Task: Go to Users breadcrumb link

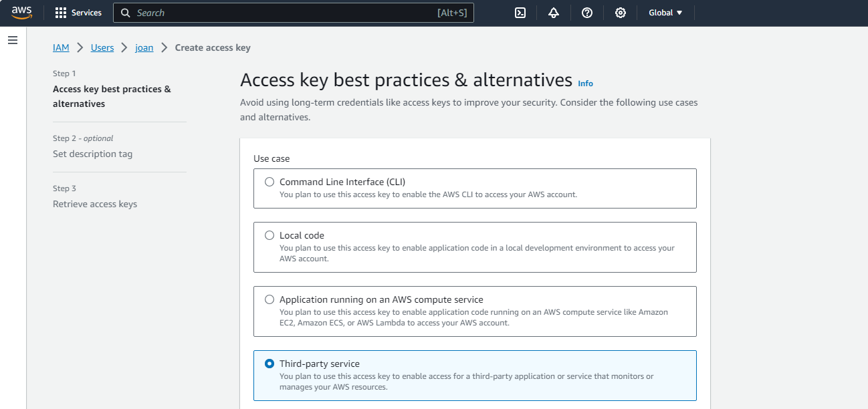Action: click(102, 47)
